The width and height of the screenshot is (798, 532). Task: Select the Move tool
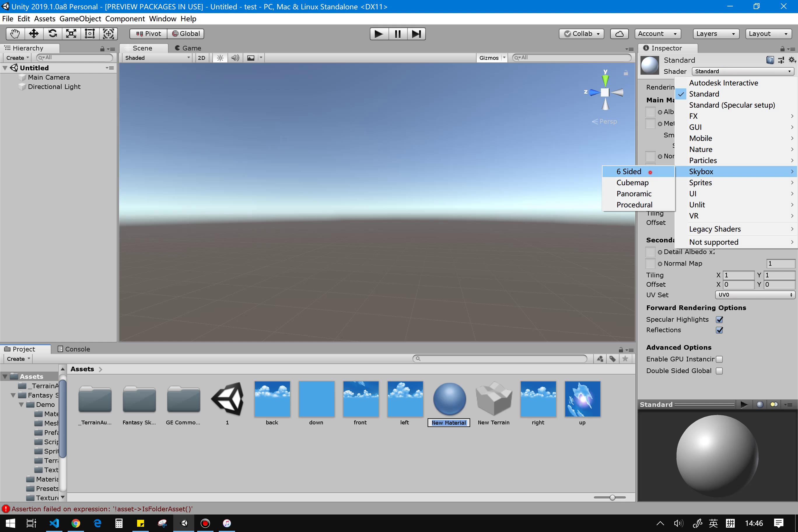(34, 34)
